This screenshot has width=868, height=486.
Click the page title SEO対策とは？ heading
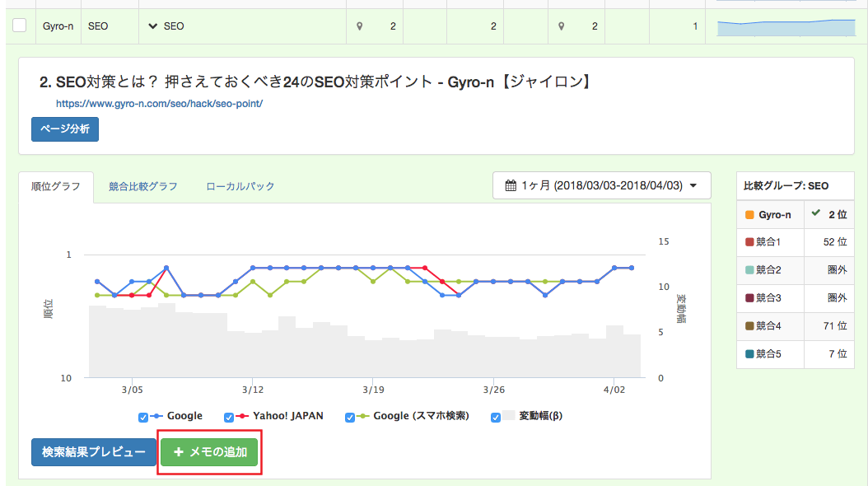point(316,82)
